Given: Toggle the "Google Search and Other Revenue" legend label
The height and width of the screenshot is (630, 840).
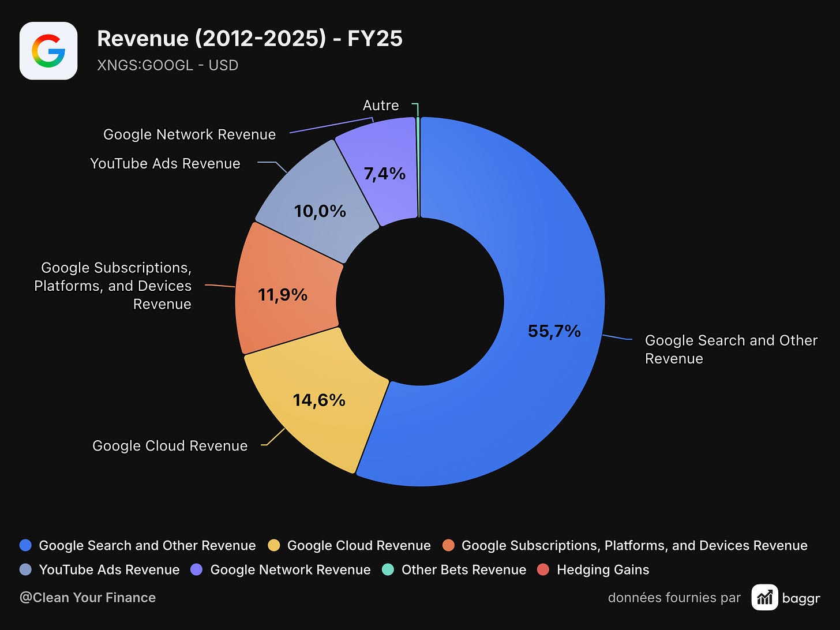Looking at the screenshot, I should pos(147,545).
